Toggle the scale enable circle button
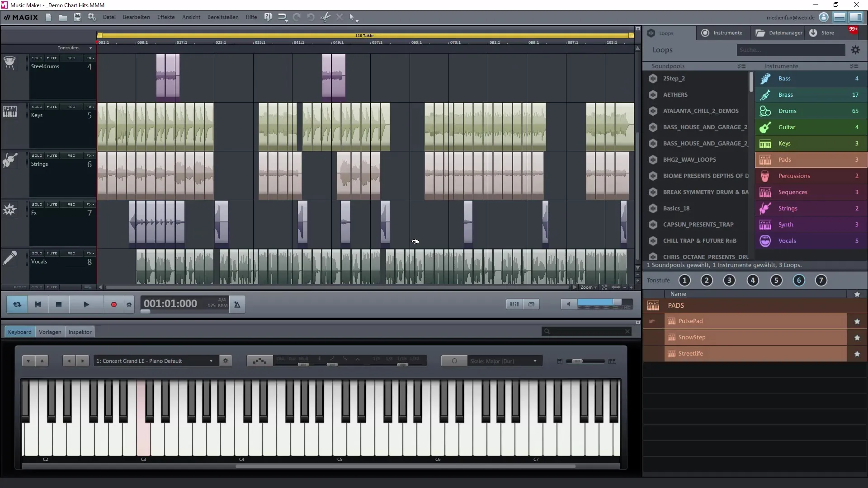 454,361
